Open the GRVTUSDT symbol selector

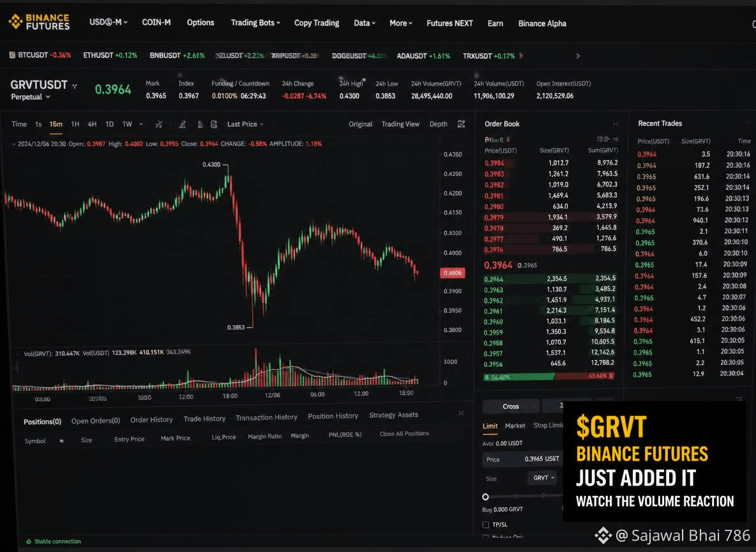[44, 86]
